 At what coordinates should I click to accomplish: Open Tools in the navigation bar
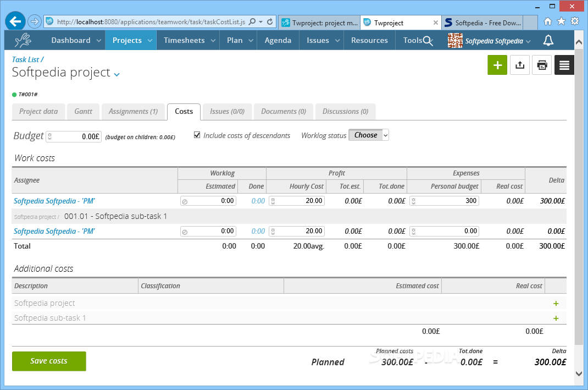[x=413, y=40]
